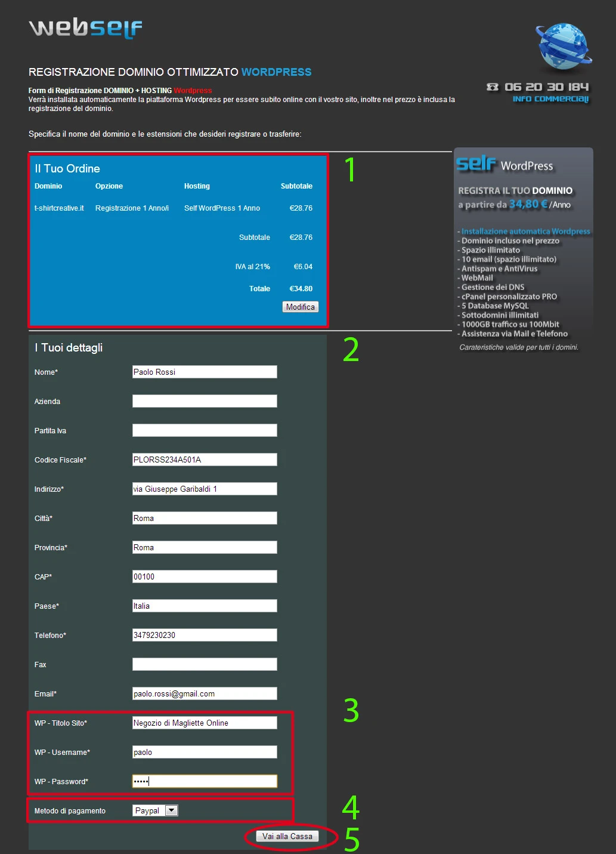Click the t-shirtcreative.it domain cell
Viewport: 616px width, 854px height.
(59, 208)
